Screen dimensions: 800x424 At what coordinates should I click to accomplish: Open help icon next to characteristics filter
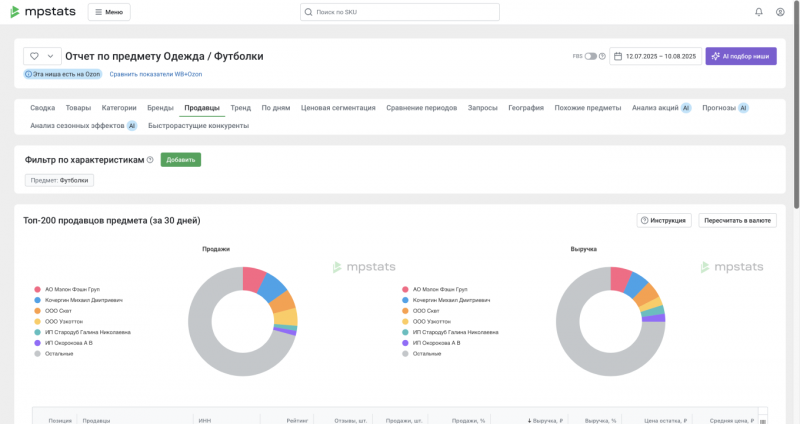(150, 160)
